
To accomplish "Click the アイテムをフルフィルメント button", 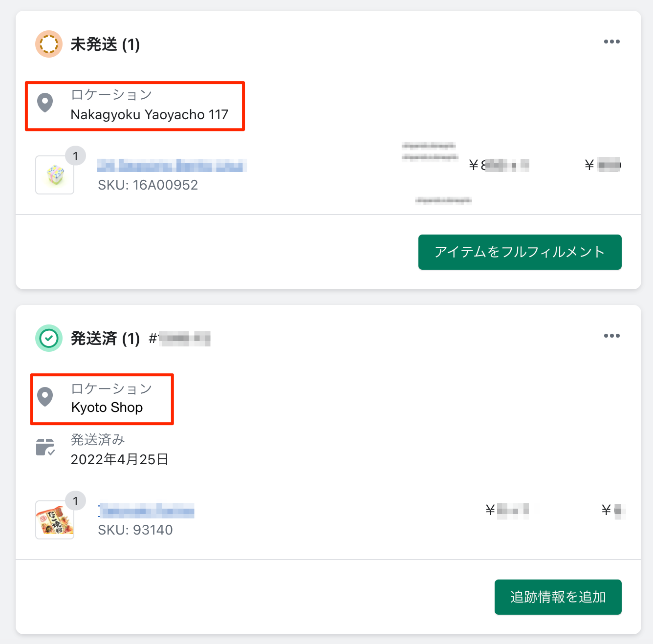I will 520,252.
